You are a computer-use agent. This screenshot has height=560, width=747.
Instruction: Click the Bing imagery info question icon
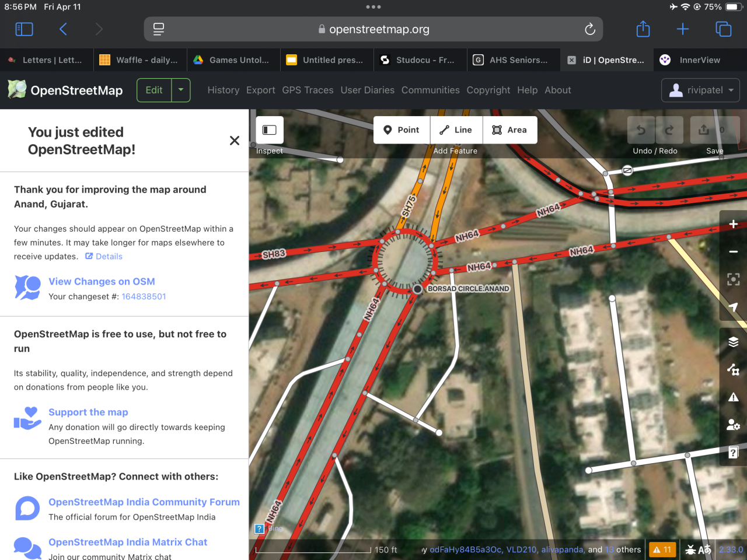[260, 528]
